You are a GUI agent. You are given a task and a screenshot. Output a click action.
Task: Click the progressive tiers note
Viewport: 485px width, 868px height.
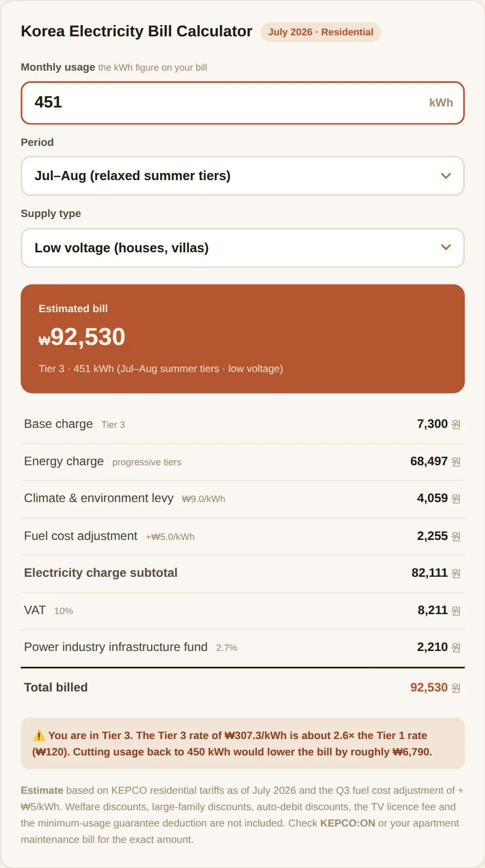tap(146, 462)
